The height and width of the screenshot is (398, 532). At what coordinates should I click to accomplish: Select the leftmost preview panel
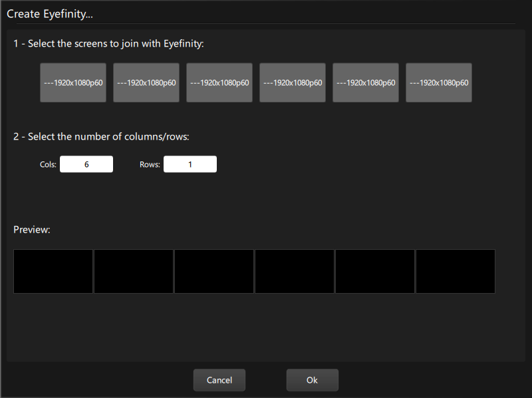(x=53, y=271)
